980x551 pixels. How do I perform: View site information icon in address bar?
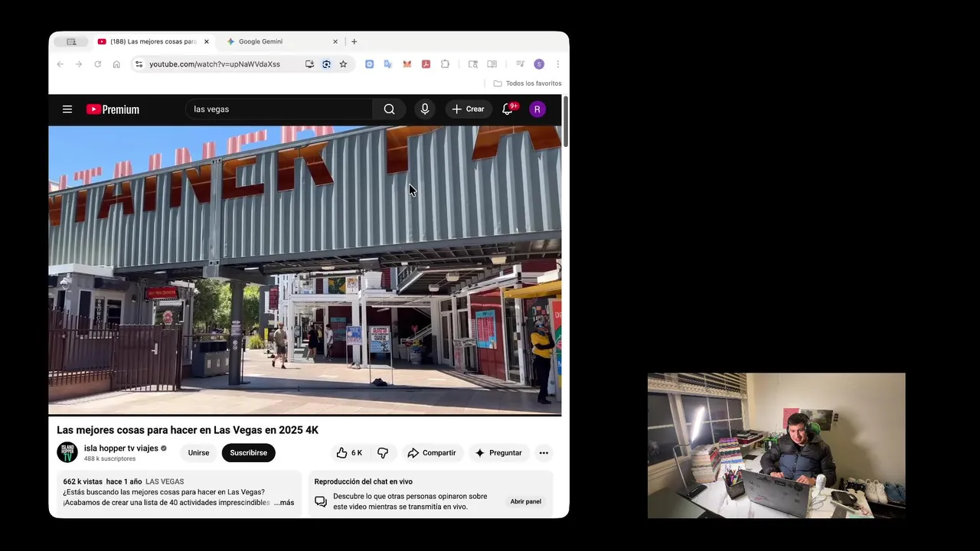coord(139,64)
